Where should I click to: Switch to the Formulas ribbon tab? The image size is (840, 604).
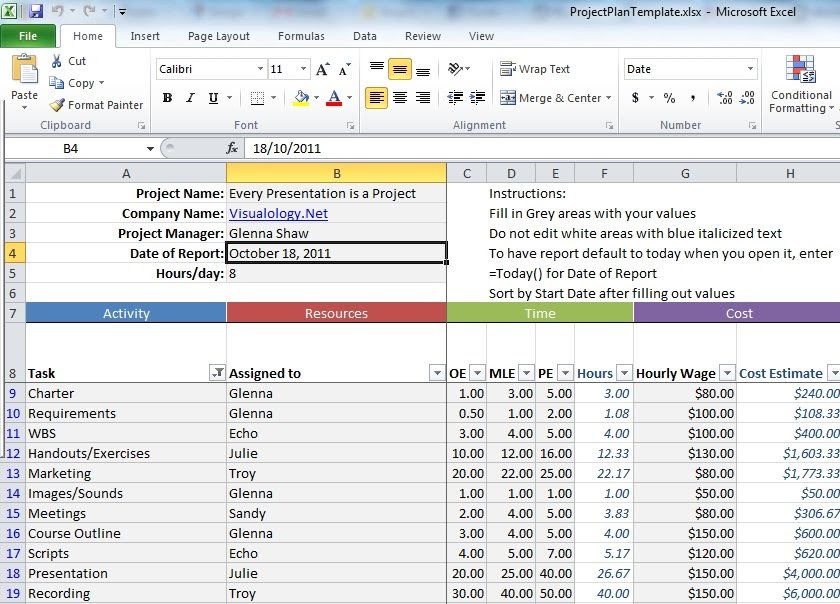click(301, 36)
